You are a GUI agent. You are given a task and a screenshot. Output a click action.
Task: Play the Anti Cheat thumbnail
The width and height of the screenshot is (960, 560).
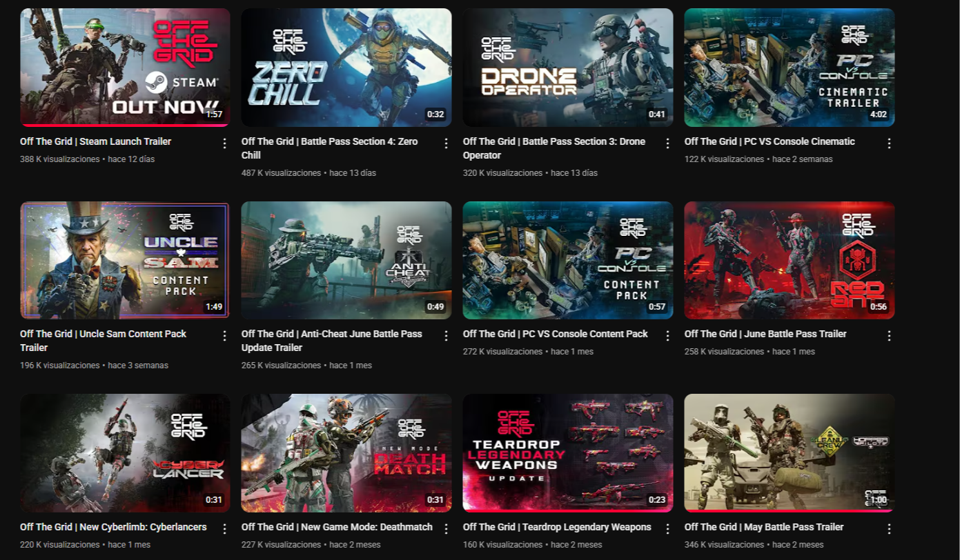pos(346,260)
